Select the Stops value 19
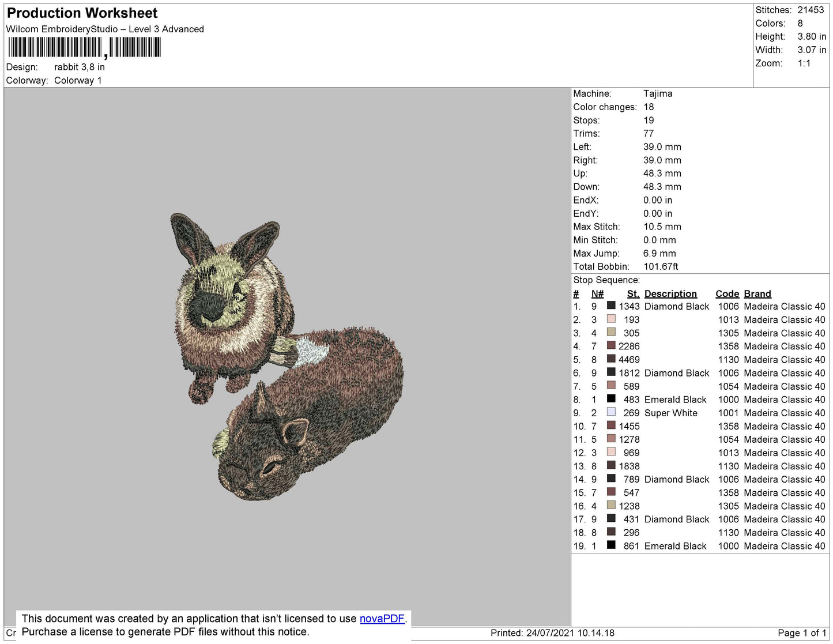 (x=649, y=120)
